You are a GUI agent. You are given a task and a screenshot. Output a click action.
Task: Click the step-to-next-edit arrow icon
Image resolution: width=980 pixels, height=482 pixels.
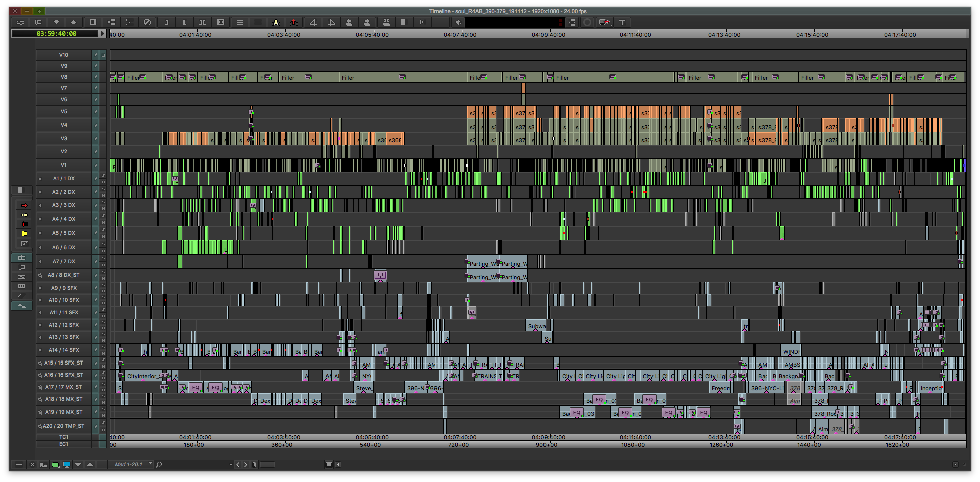(422, 22)
